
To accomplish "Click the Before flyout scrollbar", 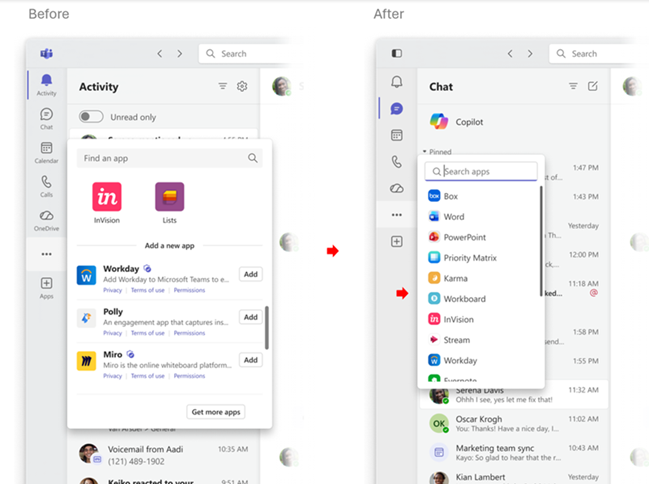I will tap(267, 327).
